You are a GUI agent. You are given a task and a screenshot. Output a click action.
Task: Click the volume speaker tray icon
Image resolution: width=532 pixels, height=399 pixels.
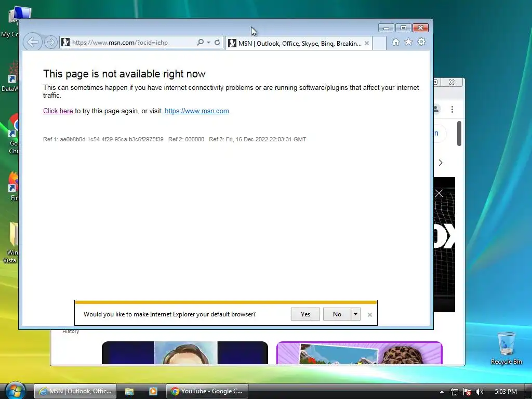(x=480, y=392)
